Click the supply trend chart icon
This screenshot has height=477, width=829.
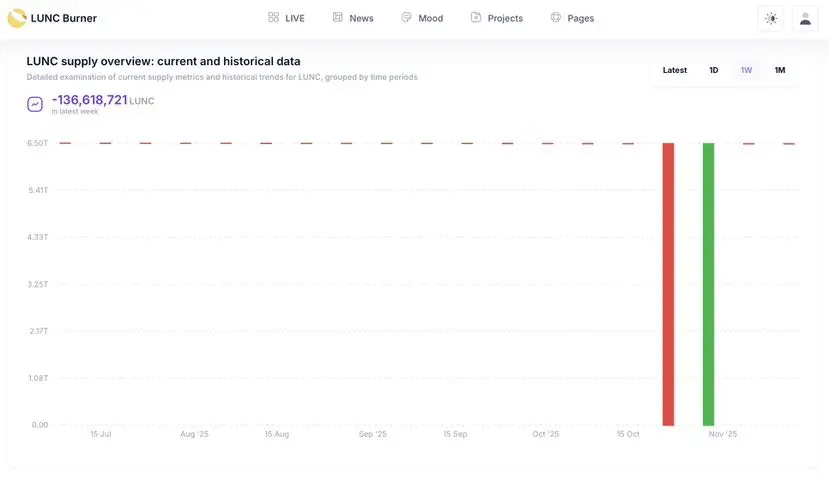point(35,104)
